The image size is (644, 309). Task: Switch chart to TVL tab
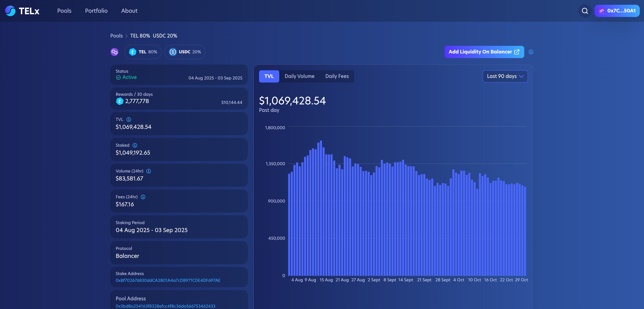pyautogui.click(x=269, y=76)
